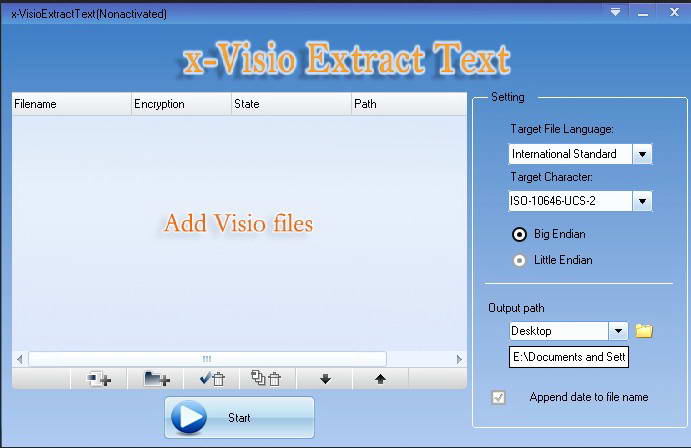This screenshot has width=691, height=448.
Task: Clear all files with copies trash icon
Action: point(267,379)
